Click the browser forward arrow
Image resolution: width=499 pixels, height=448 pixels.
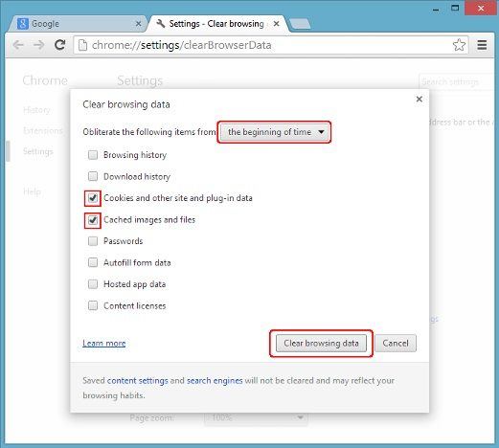39,45
